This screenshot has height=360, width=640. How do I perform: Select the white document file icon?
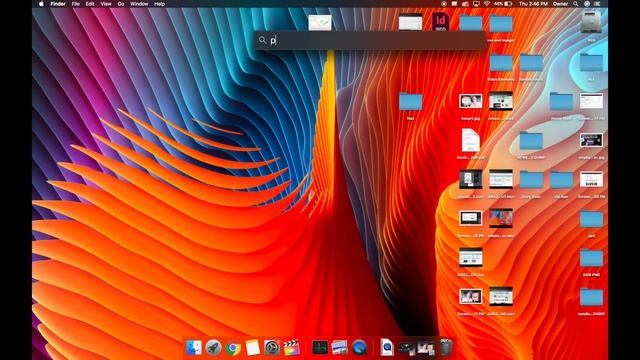pos(470,140)
